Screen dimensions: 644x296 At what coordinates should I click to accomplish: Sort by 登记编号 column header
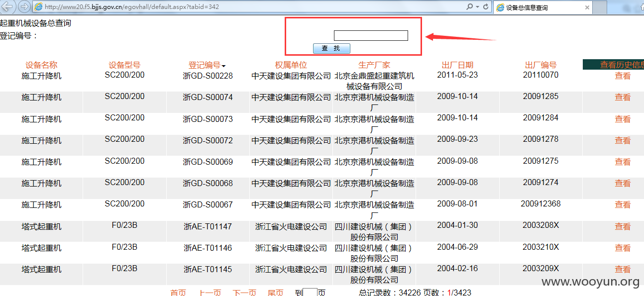click(x=204, y=65)
